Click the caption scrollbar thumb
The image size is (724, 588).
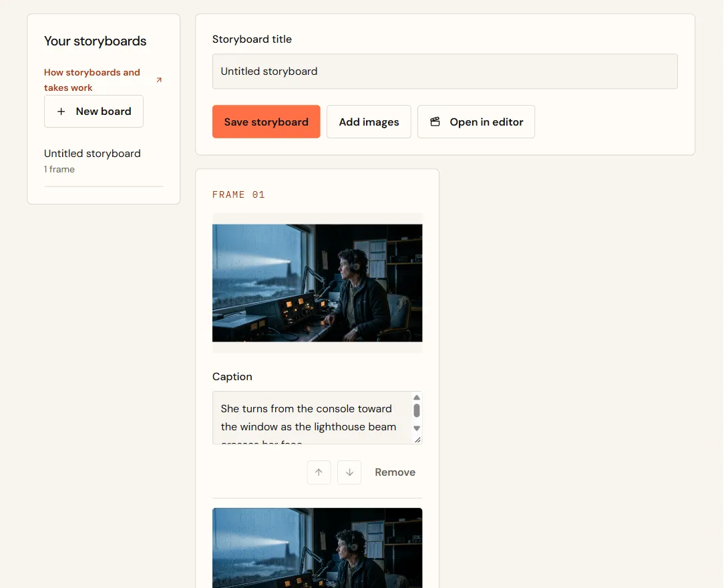(x=417, y=410)
